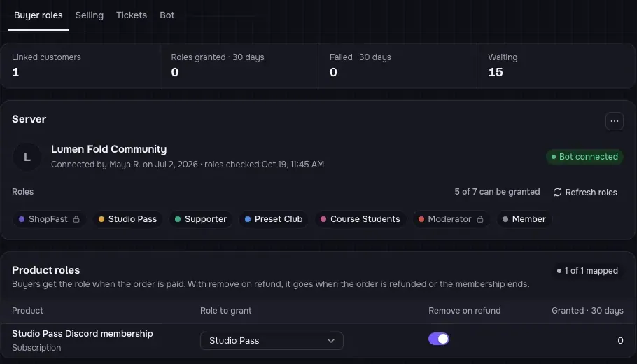The width and height of the screenshot is (637, 364).
Task: Select the Supporter role chip
Action: [x=201, y=219]
